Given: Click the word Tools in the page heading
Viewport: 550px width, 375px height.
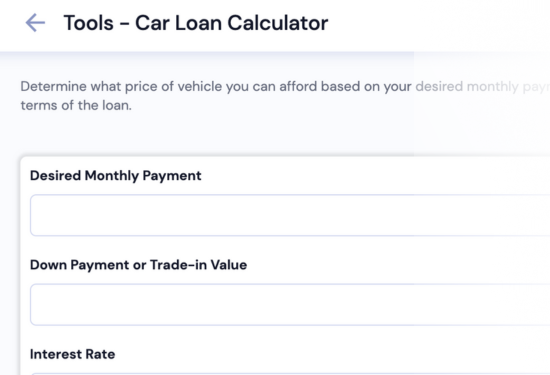Looking at the screenshot, I should coord(88,23).
